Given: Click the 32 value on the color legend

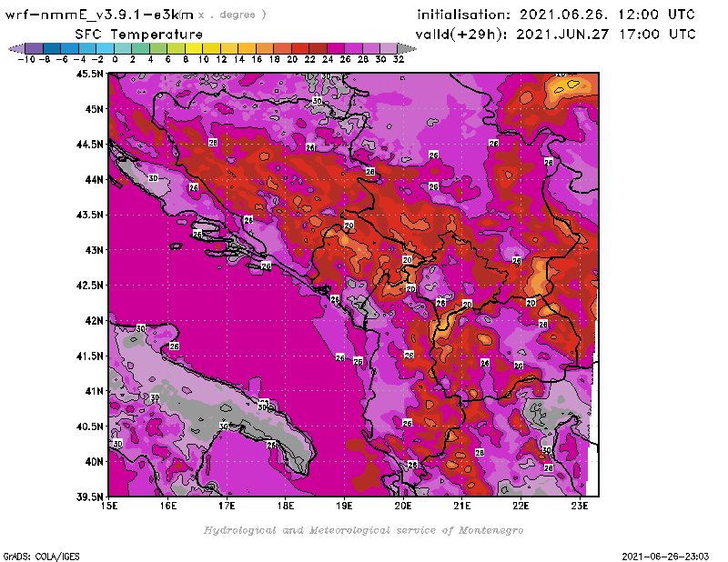Looking at the screenshot, I should 399,60.
